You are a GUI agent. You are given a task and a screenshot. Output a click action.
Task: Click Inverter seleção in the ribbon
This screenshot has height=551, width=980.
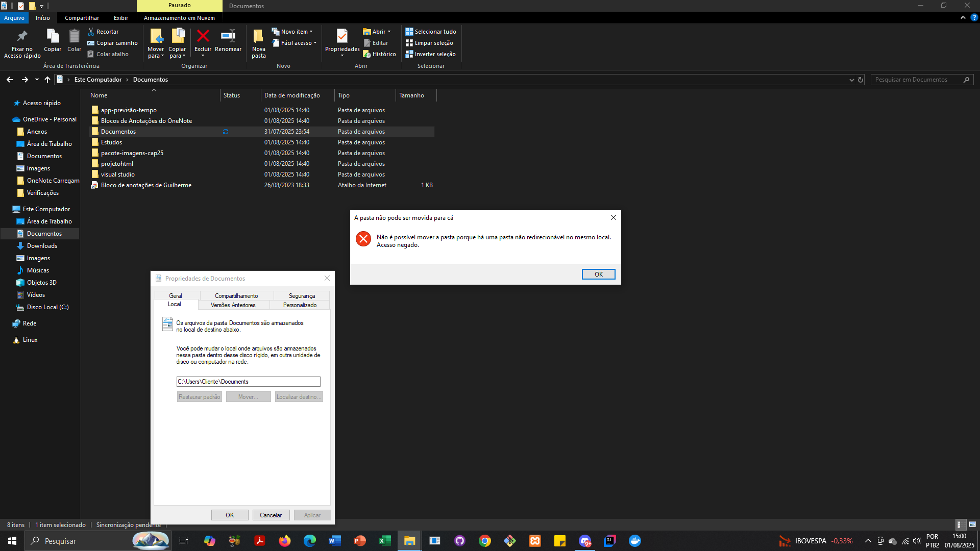tap(430, 54)
